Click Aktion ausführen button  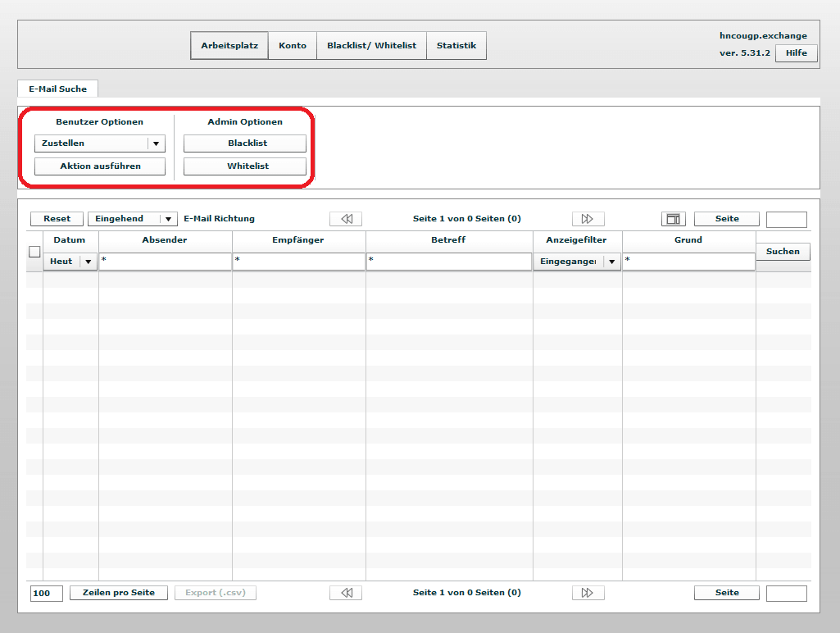coord(100,166)
